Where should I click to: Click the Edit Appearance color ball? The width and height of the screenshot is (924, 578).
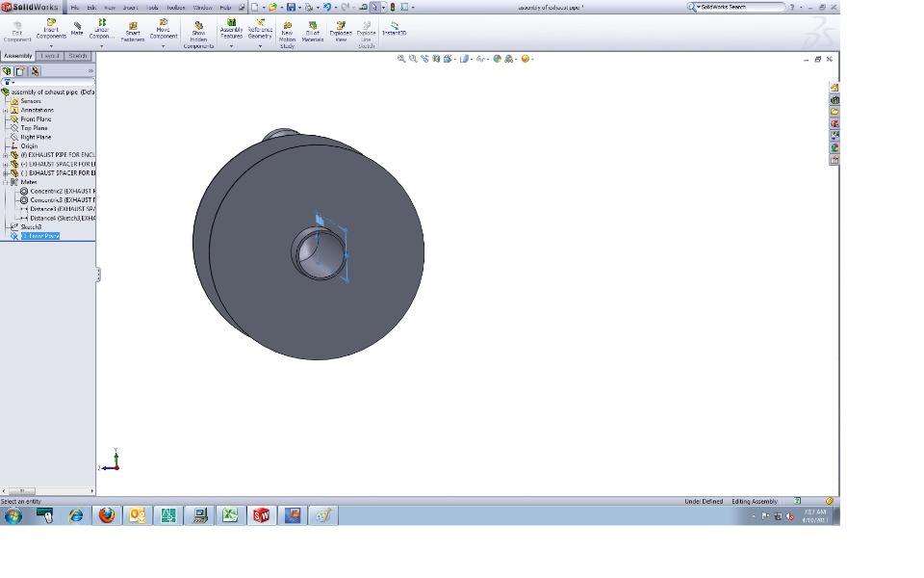498,59
